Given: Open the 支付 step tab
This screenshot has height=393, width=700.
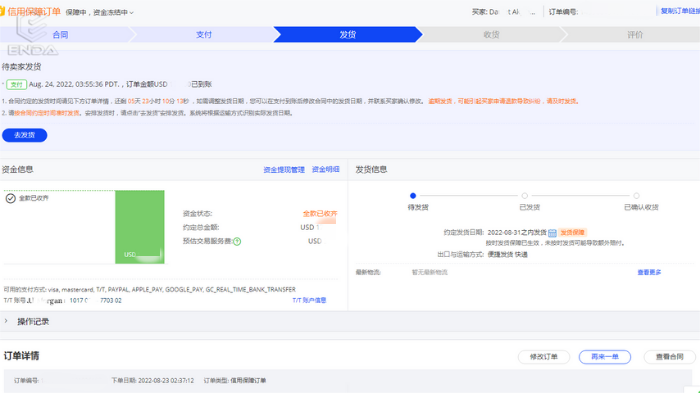Looking at the screenshot, I should coord(204,34).
